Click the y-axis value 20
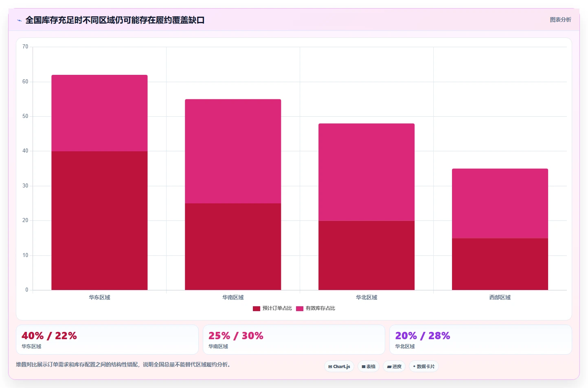The image size is (588, 388). [x=25, y=220]
